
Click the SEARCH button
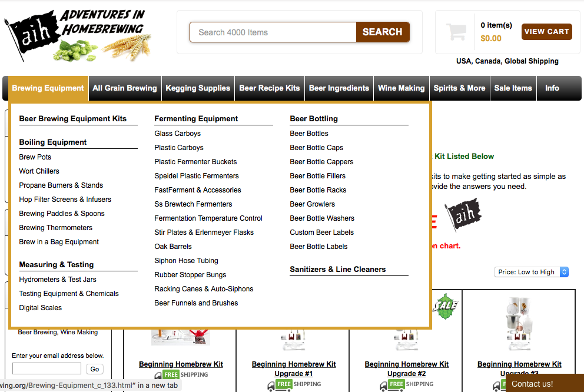tap(382, 32)
